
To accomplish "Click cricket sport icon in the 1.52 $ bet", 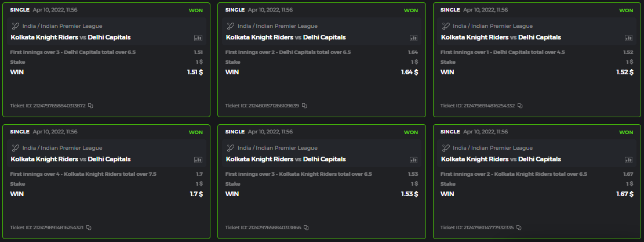I will (x=446, y=26).
